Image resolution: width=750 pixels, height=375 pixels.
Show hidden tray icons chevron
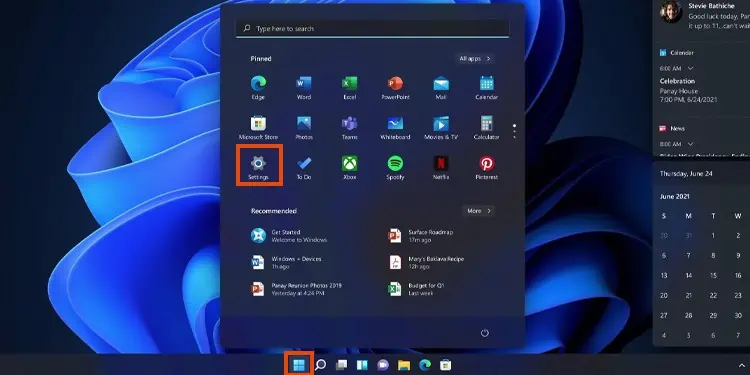(742, 366)
